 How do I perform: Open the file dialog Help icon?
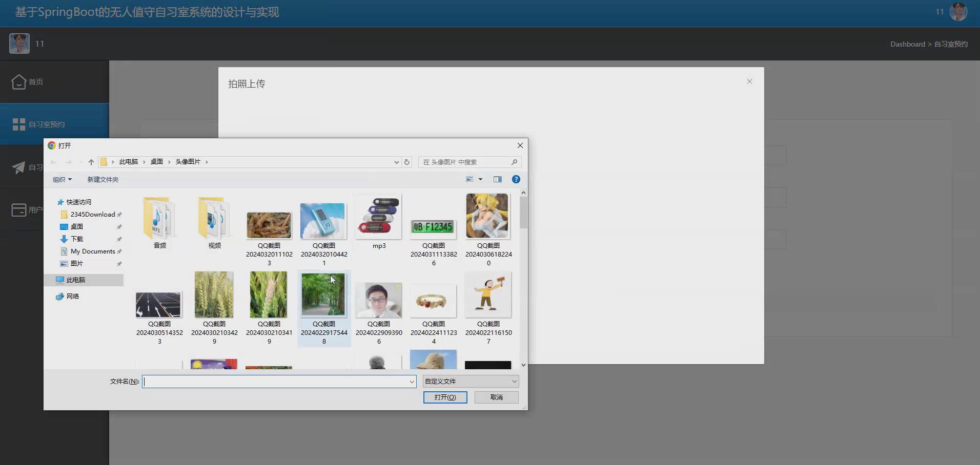pos(516,179)
